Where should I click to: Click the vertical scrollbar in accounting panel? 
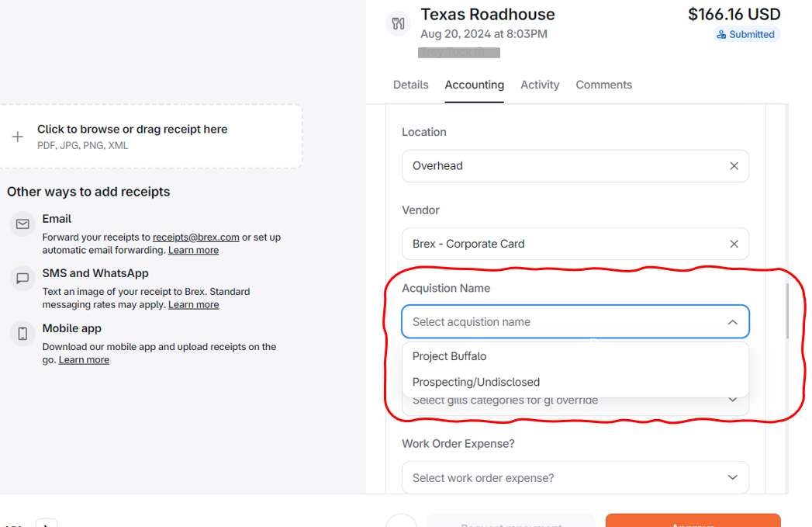pos(787,311)
